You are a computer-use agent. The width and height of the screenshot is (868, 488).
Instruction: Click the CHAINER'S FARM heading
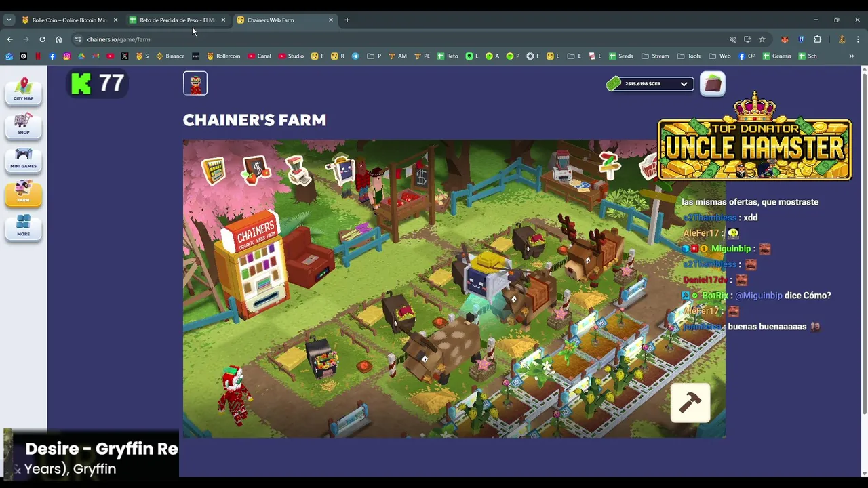254,120
